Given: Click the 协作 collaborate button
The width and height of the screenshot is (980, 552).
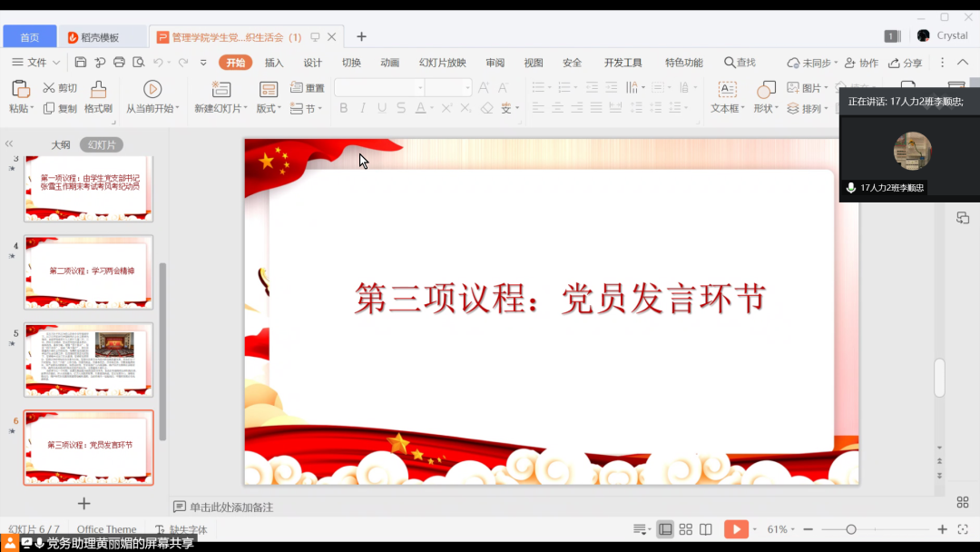Looking at the screenshot, I should pos(861,63).
